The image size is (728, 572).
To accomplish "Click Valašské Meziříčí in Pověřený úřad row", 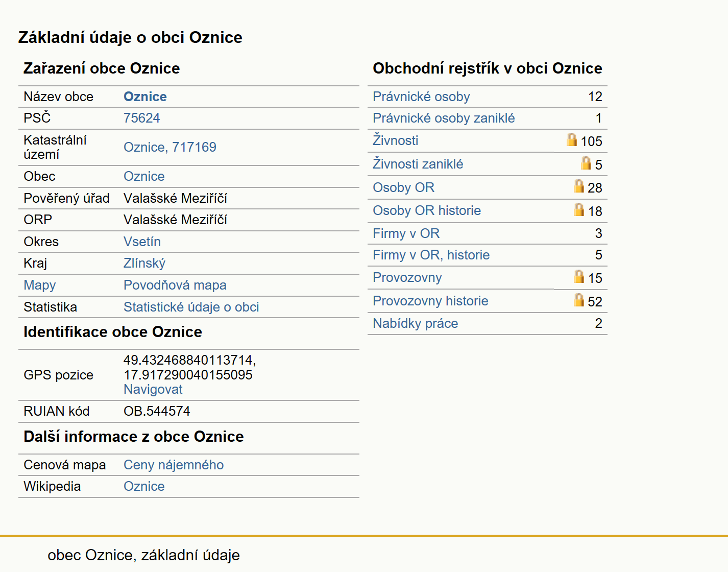I will pos(175,198).
